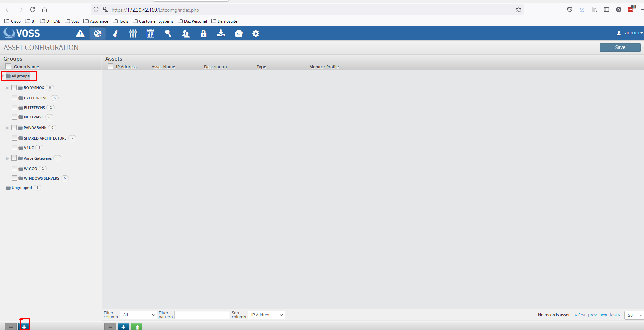Click the Save button
The width and height of the screenshot is (644, 330).
click(620, 48)
